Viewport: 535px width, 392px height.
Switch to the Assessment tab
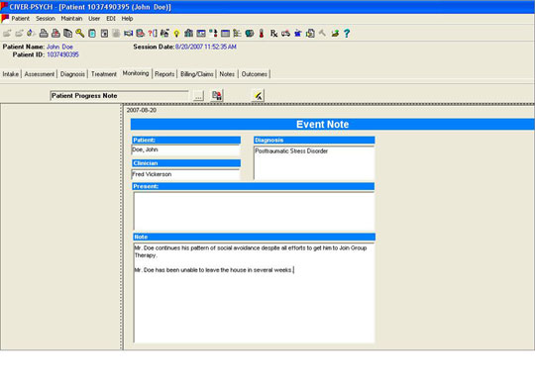coord(40,74)
